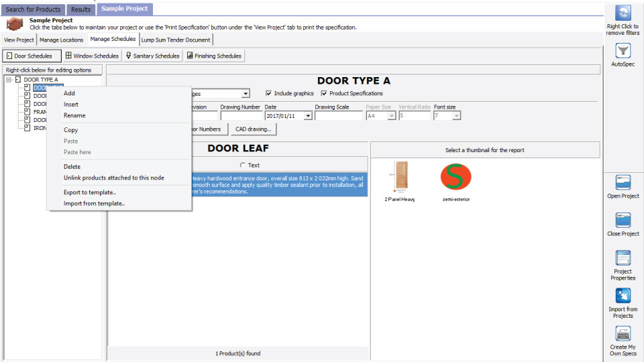This screenshot has height=362, width=644.
Task: Click the Drawing Scale input field
Action: click(339, 116)
